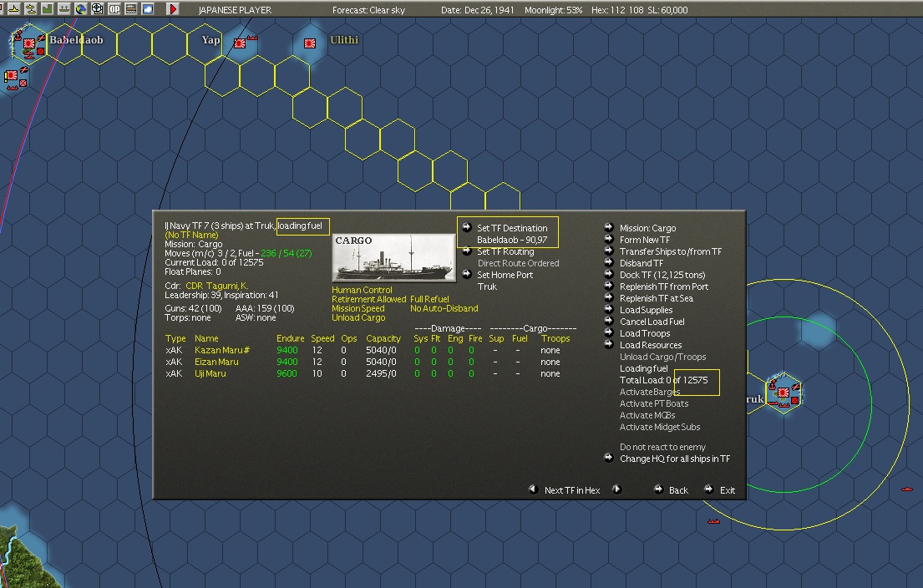The width and height of the screenshot is (923, 588).
Task: Click the red end-turn arrow
Action: (173, 9)
